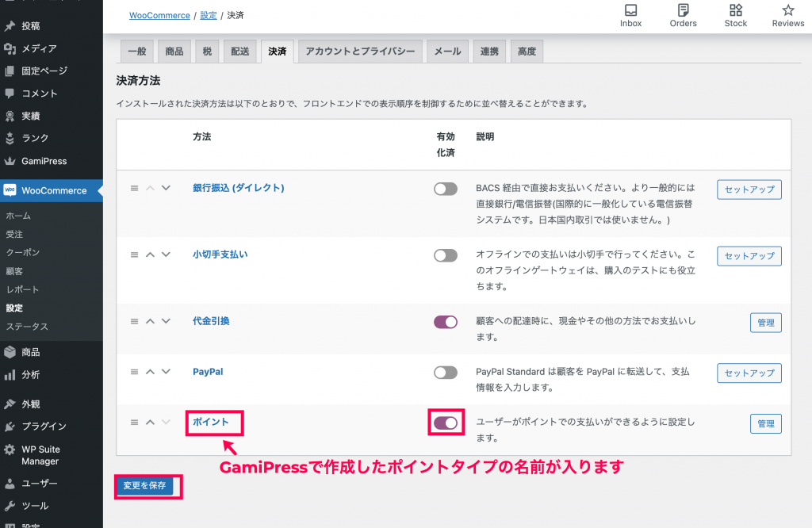Click セットアップ button for PayPal
The height and width of the screenshot is (528, 812).
[x=749, y=373]
